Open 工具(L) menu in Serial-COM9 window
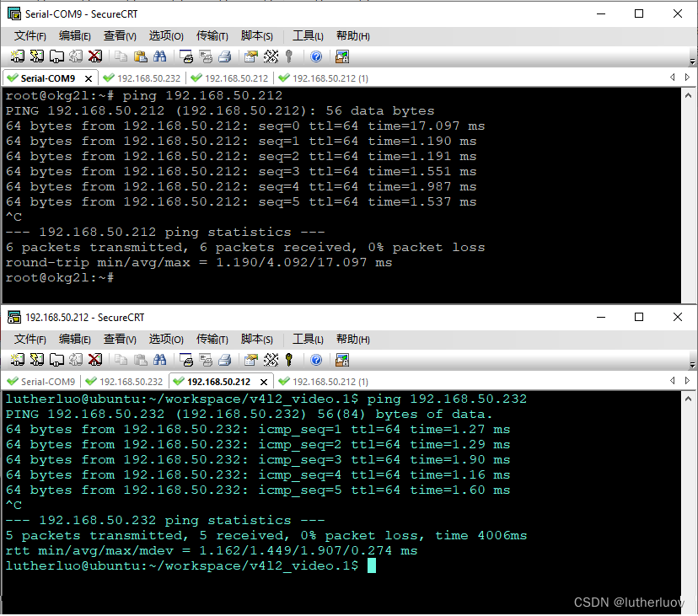The image size is (698, 616). point(308,36)
